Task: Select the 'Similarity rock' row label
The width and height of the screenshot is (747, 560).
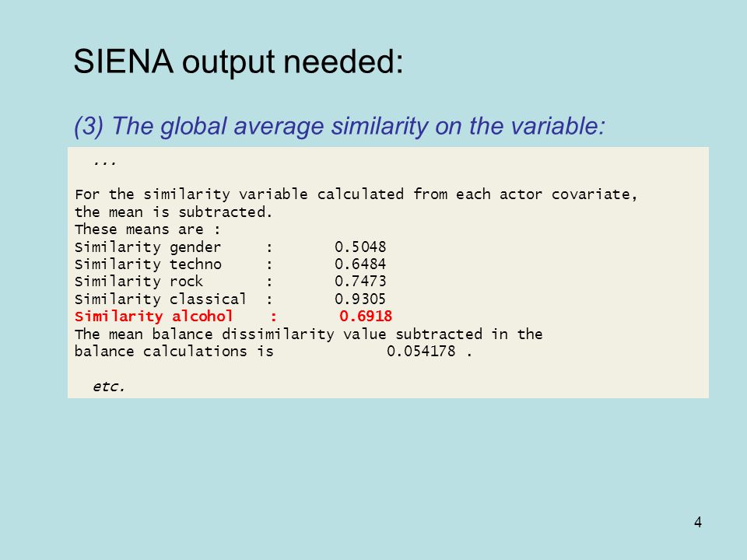Action: (x=139, y=282)
